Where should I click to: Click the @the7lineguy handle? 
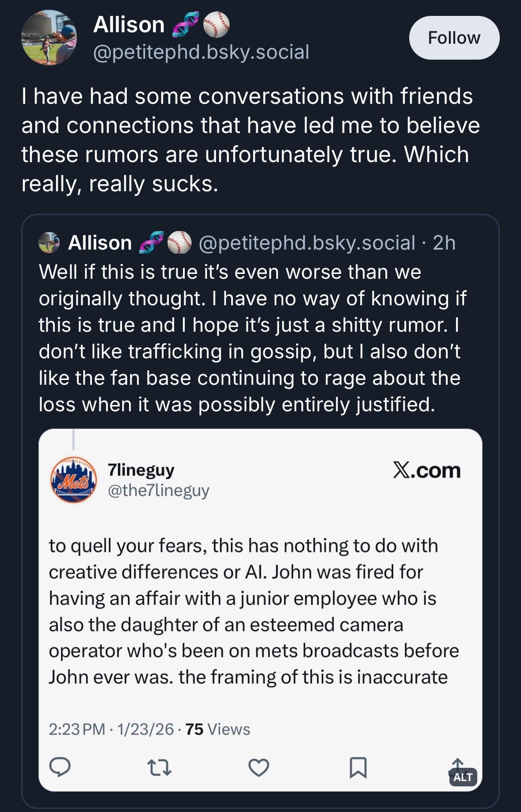(158, 490)
